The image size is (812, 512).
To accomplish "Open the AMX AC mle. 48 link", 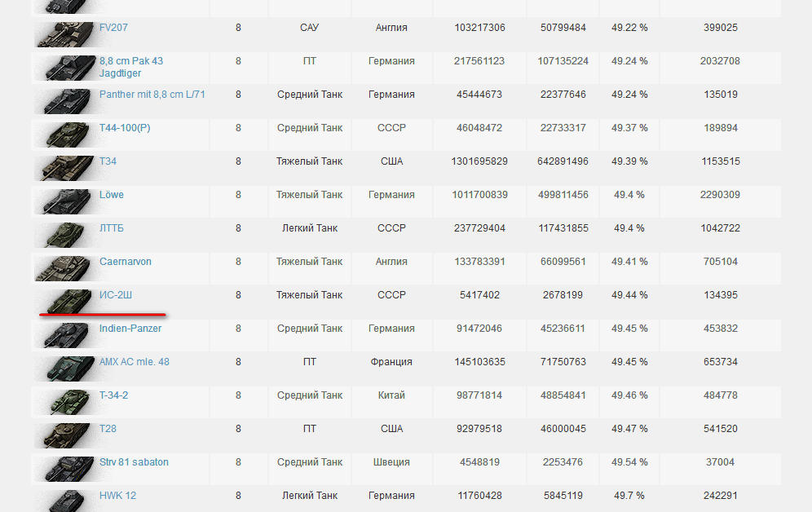I will pos(135,362).
